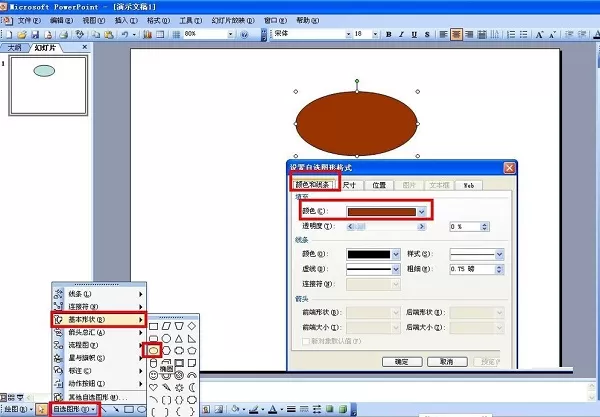This screenshot has width=600, height=417.
Task: Click the Undo arrow icon
Action: (x=125, y=34)
